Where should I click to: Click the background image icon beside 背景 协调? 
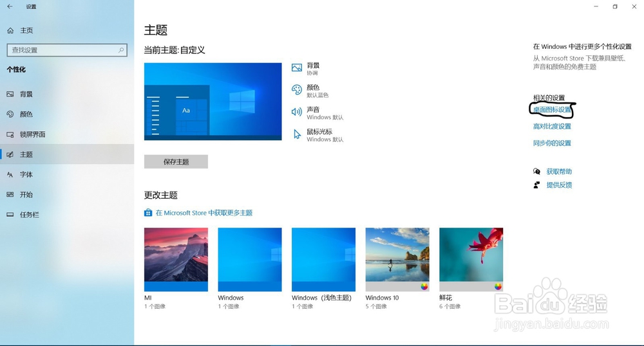pos(296,68)
